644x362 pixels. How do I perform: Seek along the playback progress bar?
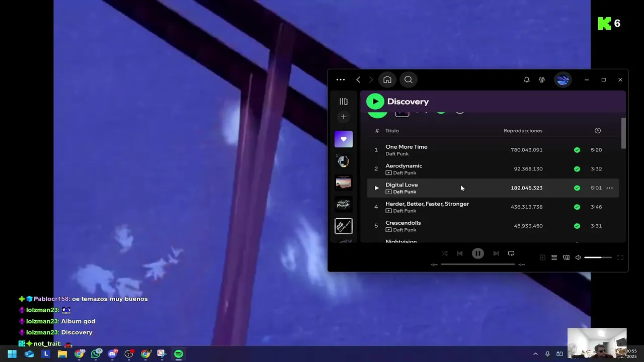click(x=478, y=264)
